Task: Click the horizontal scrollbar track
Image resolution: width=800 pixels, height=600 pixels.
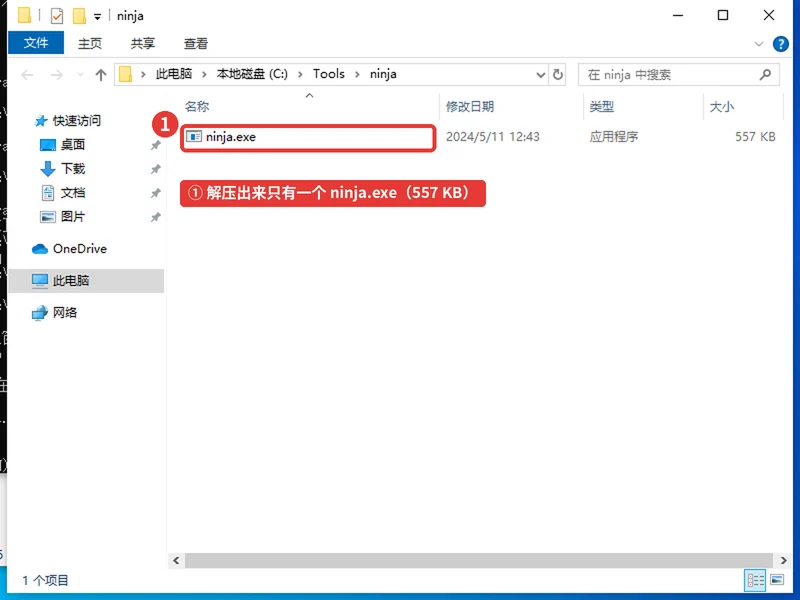Action: coord(479,560)
